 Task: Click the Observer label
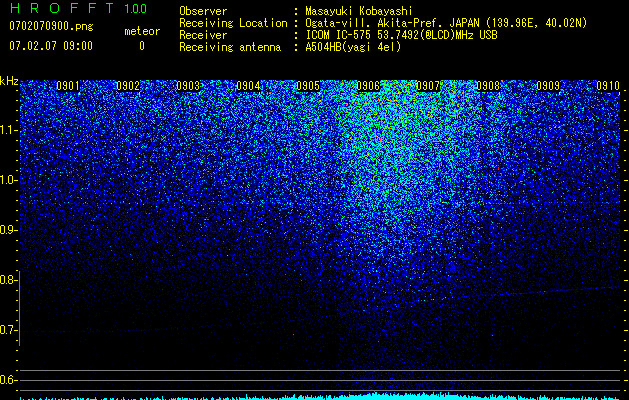(203, 11)
